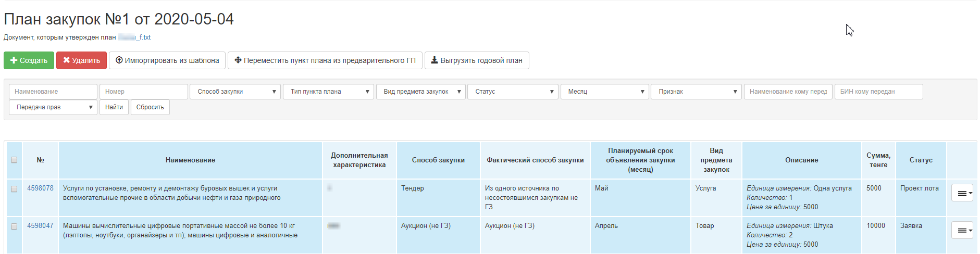Expand the Передача прав dropdown
This screenshot has height=254, width=980.
[53, 107]
